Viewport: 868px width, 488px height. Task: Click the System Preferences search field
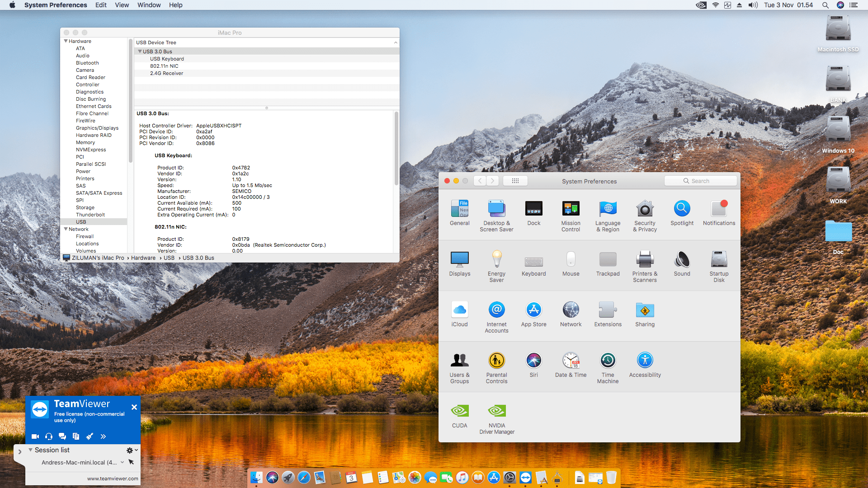[700, 181]
